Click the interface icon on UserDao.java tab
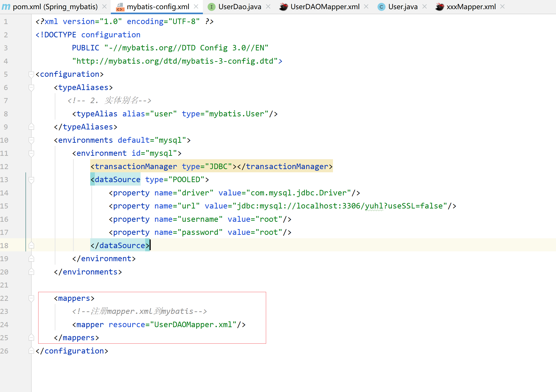Screen dimensions: 556x392 [211, 7]
